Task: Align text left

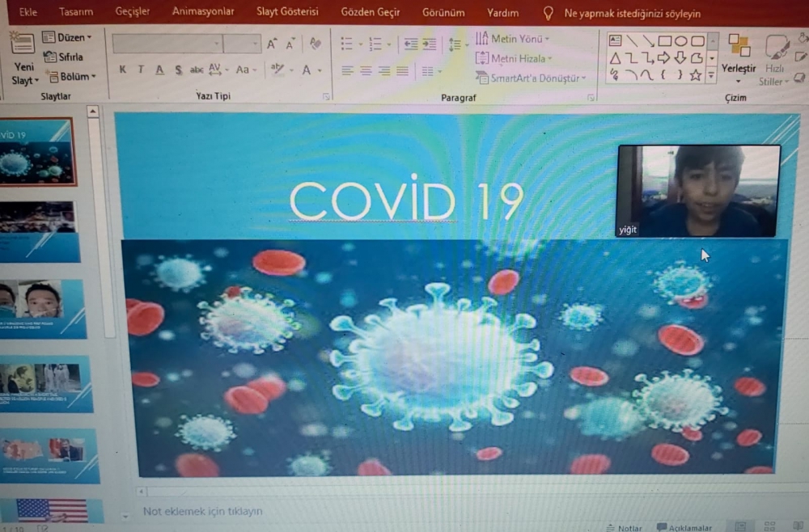Action: 348,70
